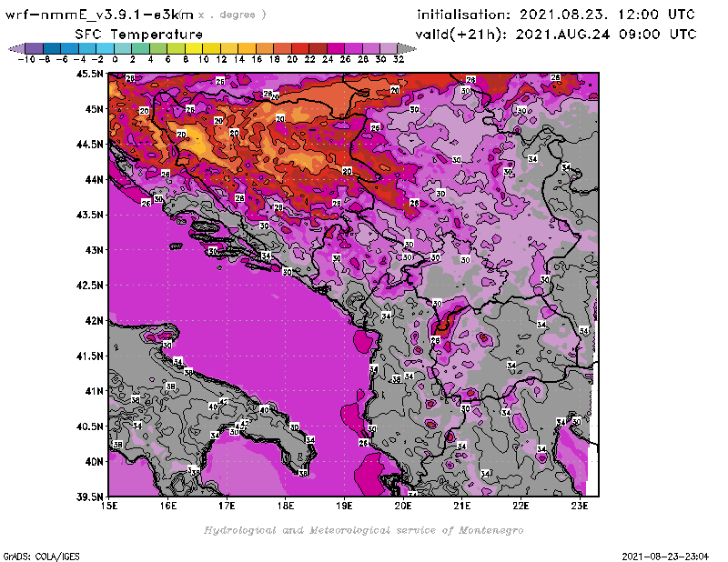Click the latitude axis label '43N'

click(95, 250)
